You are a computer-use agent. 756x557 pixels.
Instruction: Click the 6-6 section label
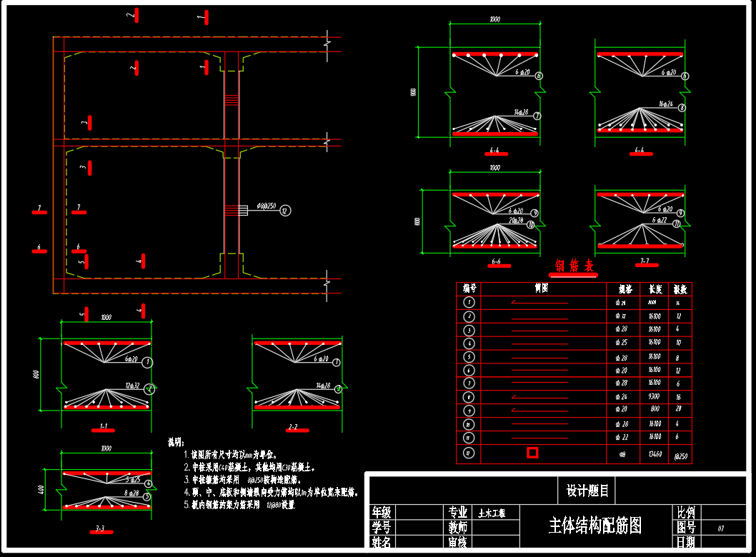(x=495, y=264)
